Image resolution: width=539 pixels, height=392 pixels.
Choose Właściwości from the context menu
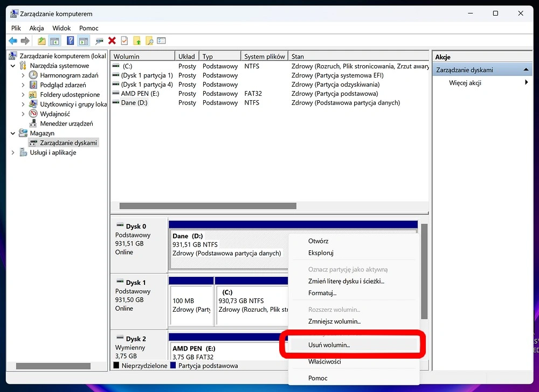coord(354,361)
